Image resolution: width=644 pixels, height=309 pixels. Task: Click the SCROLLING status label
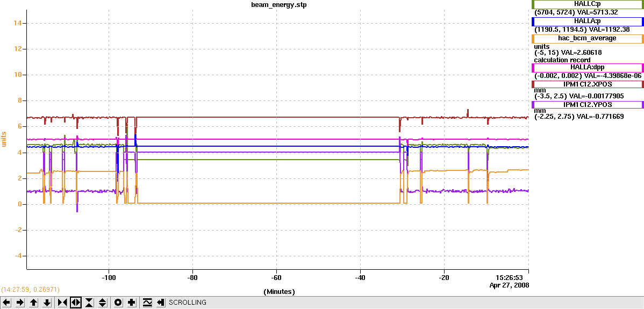(x=187, y=303)
